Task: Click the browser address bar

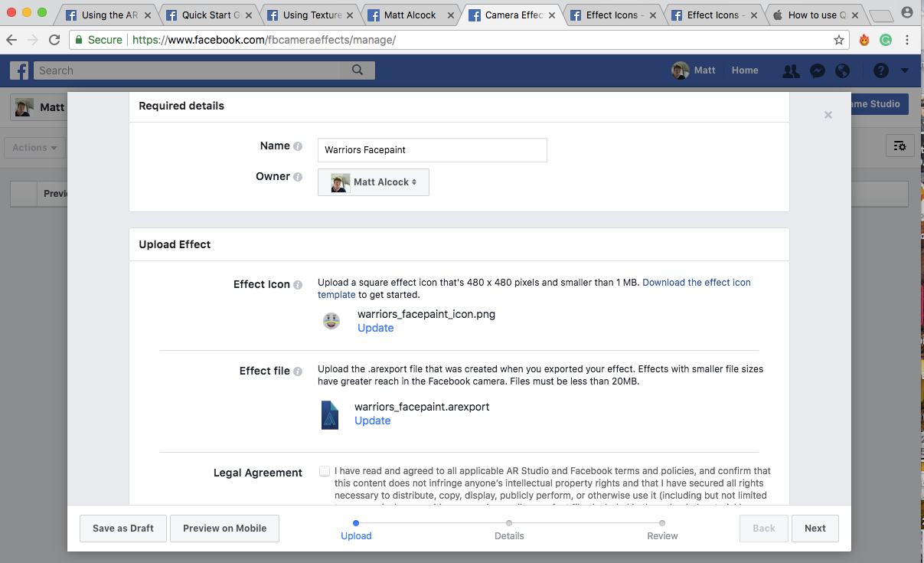Action: (459, 40)
